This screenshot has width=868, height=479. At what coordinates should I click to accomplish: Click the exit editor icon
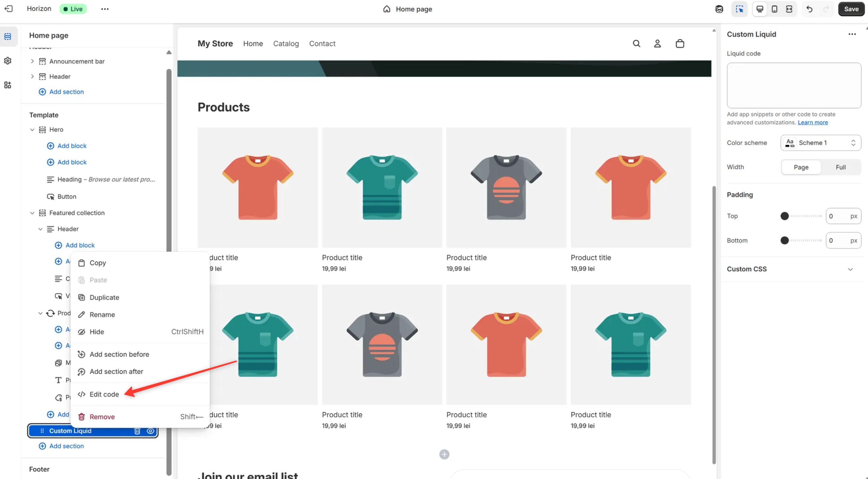coord(9,9)
